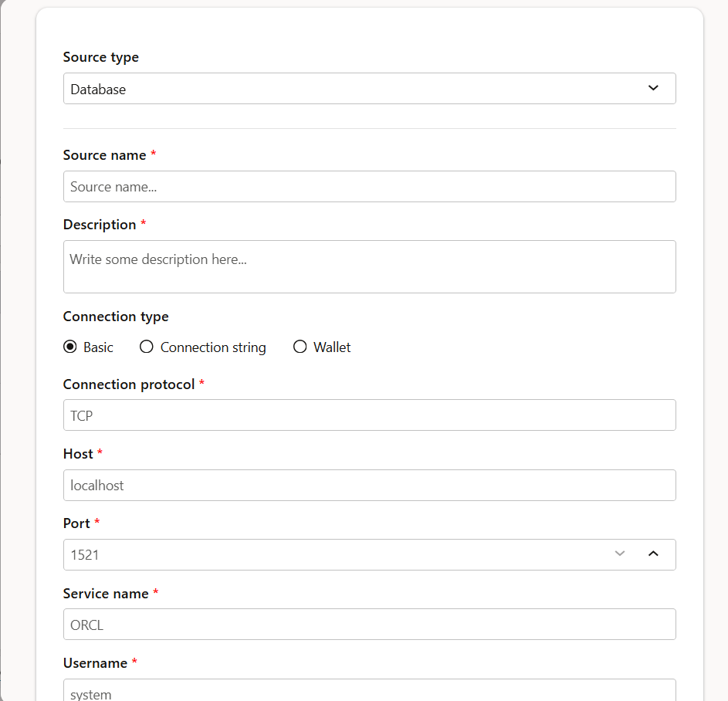Select the Basic connection type radio
This screenshot has width=728, height=701.
70,347
